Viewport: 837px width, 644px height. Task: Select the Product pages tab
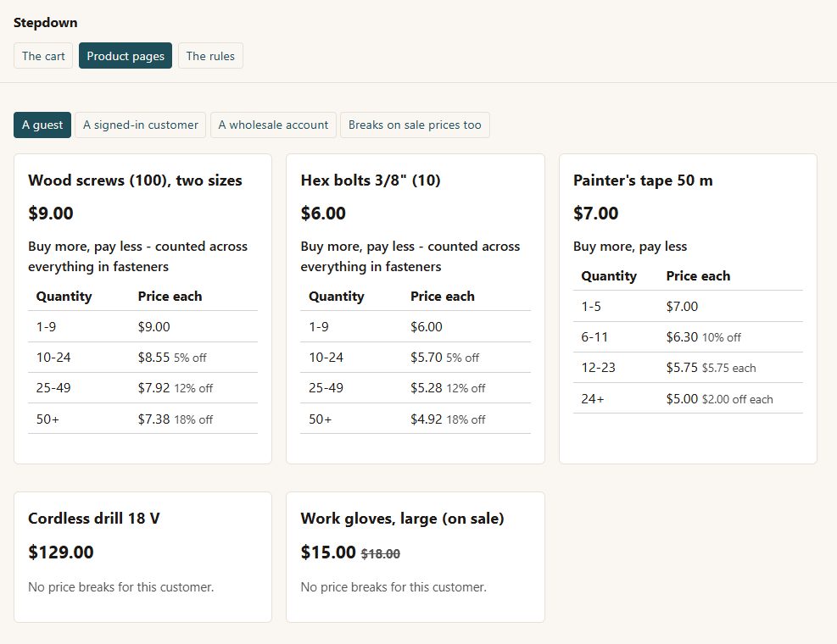[126, 55]
